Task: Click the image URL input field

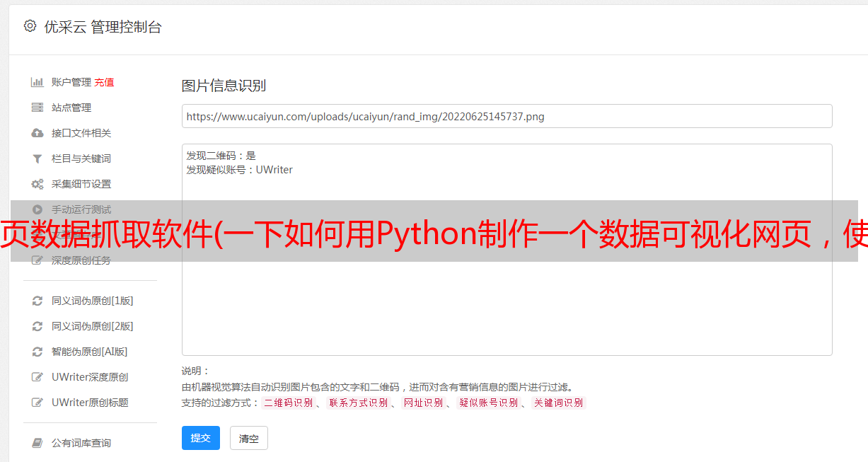Action: (507, 116)
